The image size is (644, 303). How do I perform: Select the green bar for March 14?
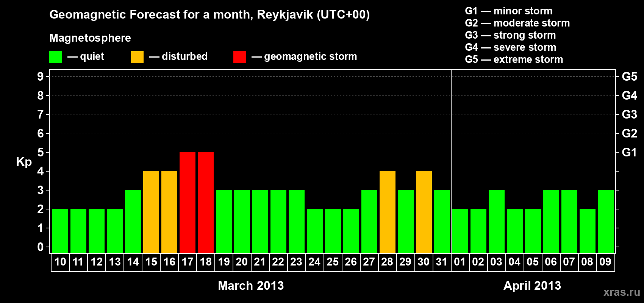[133, 221]
